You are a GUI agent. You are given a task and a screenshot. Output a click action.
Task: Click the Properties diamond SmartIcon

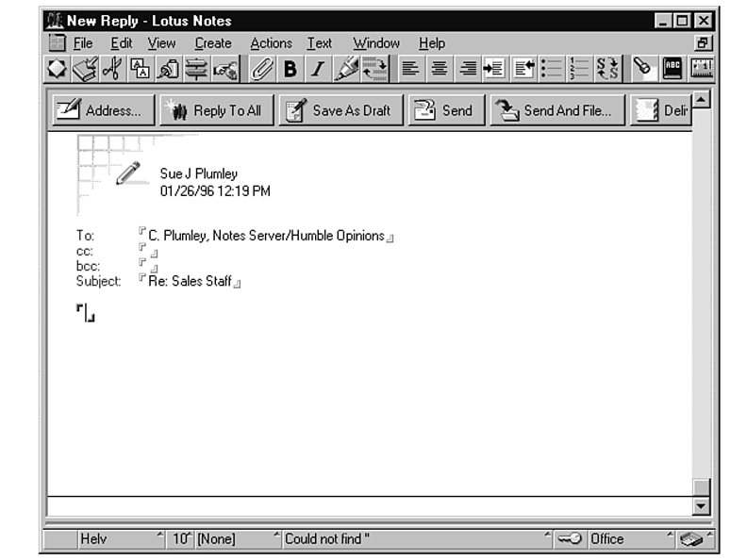[58, 69]
